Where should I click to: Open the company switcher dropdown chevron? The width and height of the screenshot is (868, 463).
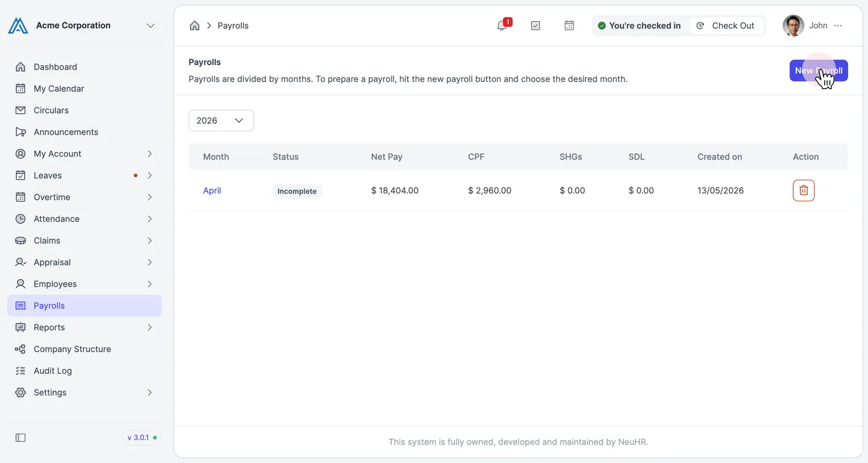151,25
